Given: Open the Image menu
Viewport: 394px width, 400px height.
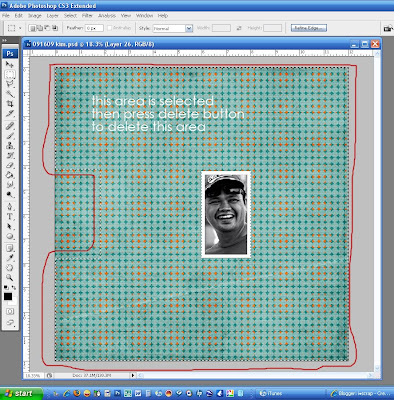Looking at the screenshot, I should 35,16.
